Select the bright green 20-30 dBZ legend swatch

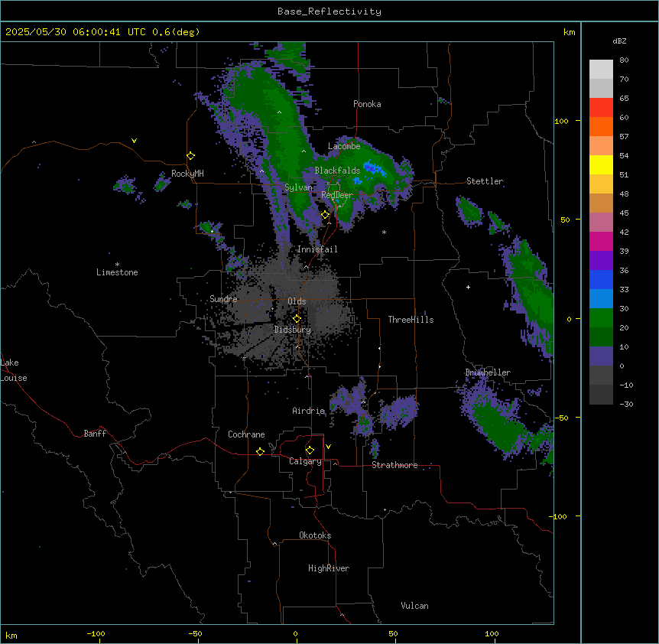click(601, 318)
